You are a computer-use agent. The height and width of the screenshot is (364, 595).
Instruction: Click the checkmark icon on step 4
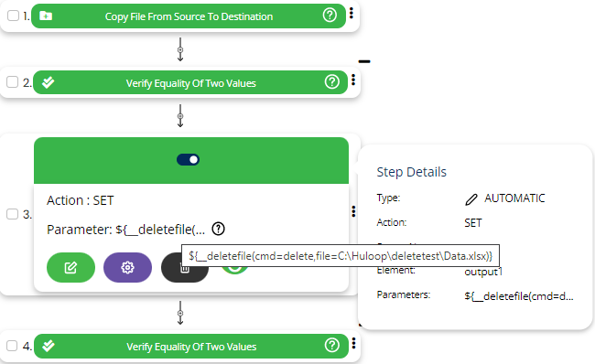tap(49, 346)
